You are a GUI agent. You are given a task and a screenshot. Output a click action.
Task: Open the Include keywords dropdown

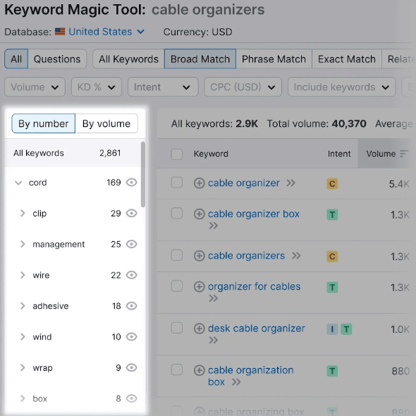tap(342, 87)
